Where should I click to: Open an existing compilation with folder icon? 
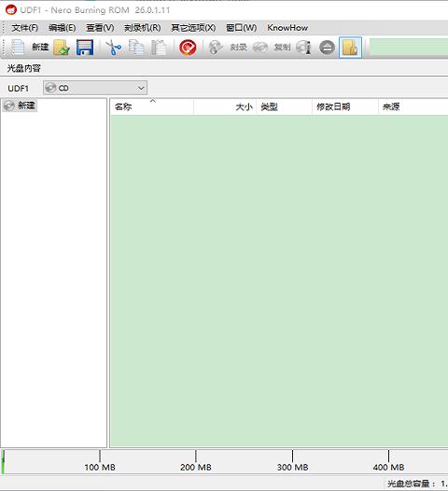(62, 48)
